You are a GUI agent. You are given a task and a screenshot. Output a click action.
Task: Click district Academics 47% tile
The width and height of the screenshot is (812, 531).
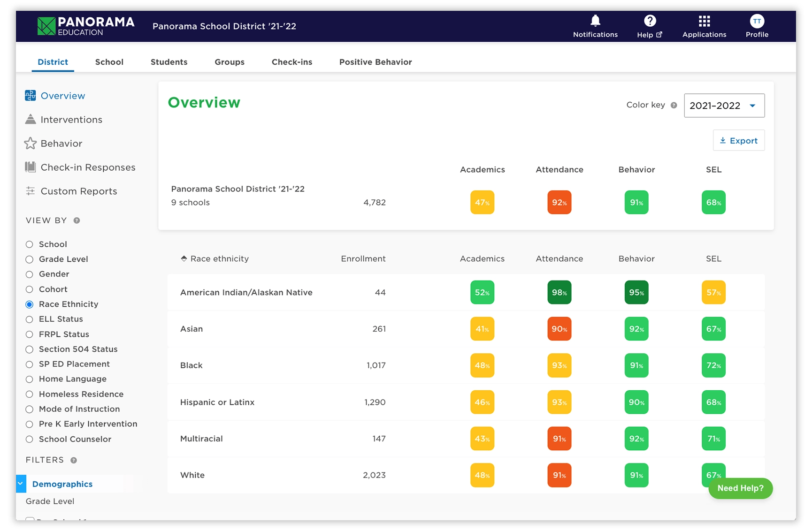pos(482,202)
